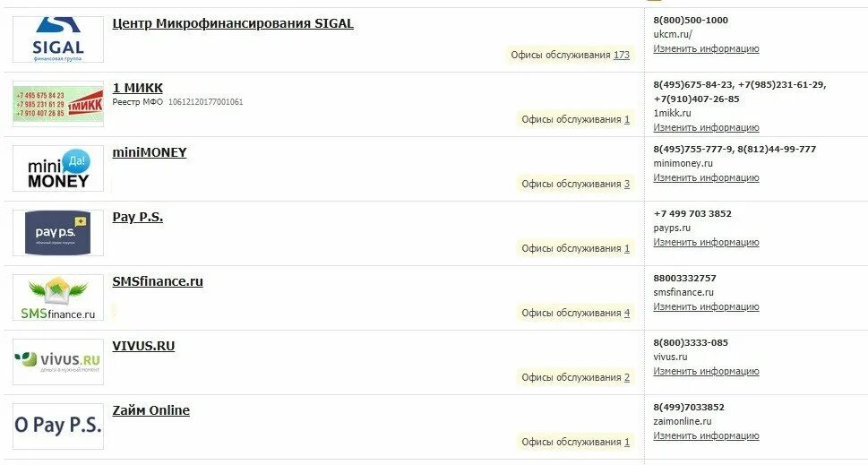868x465 pixels.
Task: Click Изменить информацию under vivus.ru
Action: click(706, 372)
